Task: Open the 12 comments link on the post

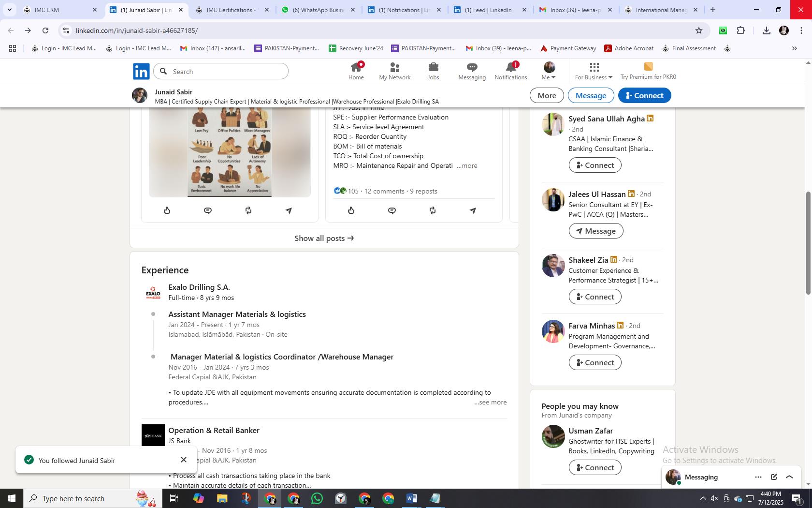Action: click(x=384, y=191)
